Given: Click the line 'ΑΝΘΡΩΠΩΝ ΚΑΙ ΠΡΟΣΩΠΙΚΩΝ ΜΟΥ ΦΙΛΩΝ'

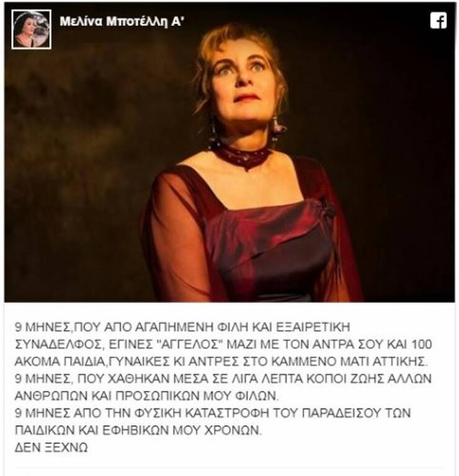Looking at the screenshot, I should 146,396.
